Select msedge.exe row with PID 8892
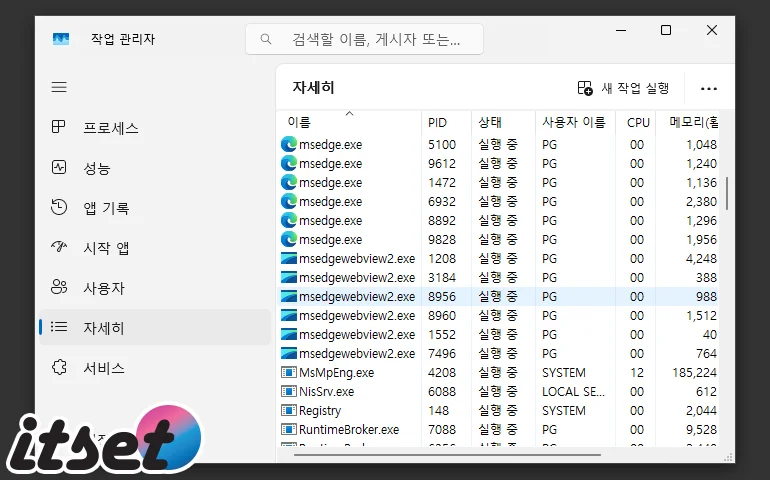The width and height of the screenshot is (770, 480). (x=498, y=221)
